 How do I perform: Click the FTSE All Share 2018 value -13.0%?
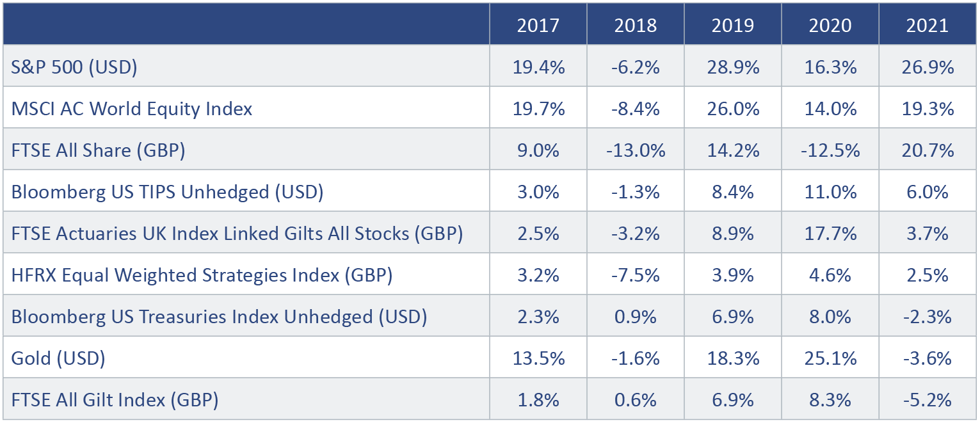635,150
